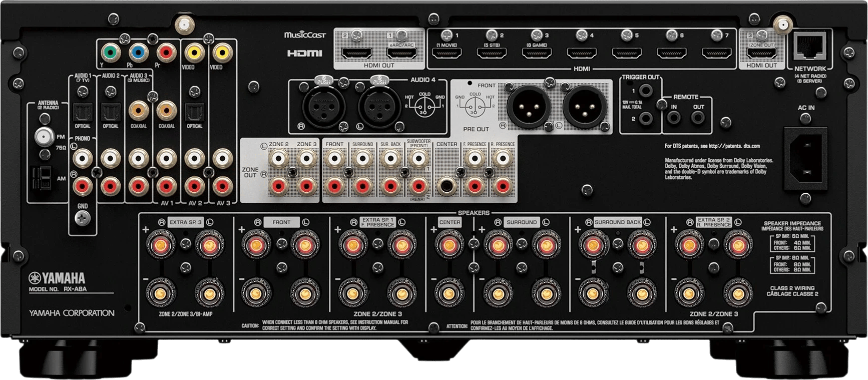The height and width of the screenshot is (380, 868).
Task: Click EXTRA SP 3 left negative speaker terminal
Action: pos(209,292)
